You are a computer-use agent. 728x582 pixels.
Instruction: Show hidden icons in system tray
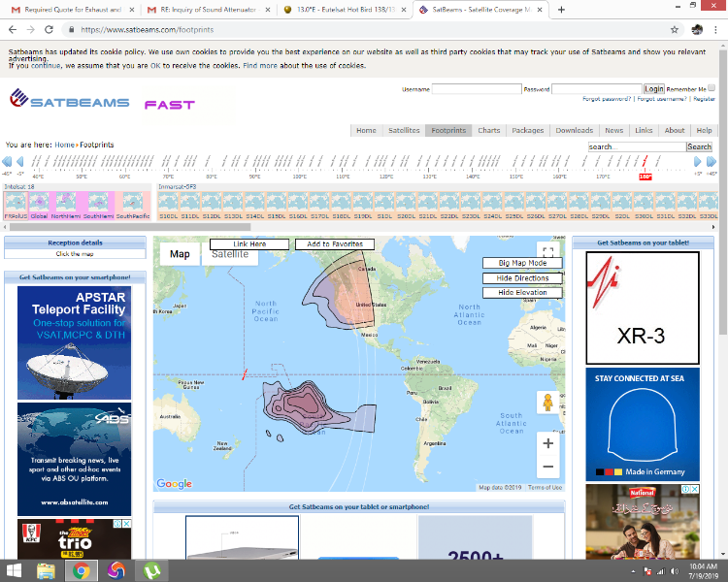coord(633,571)
